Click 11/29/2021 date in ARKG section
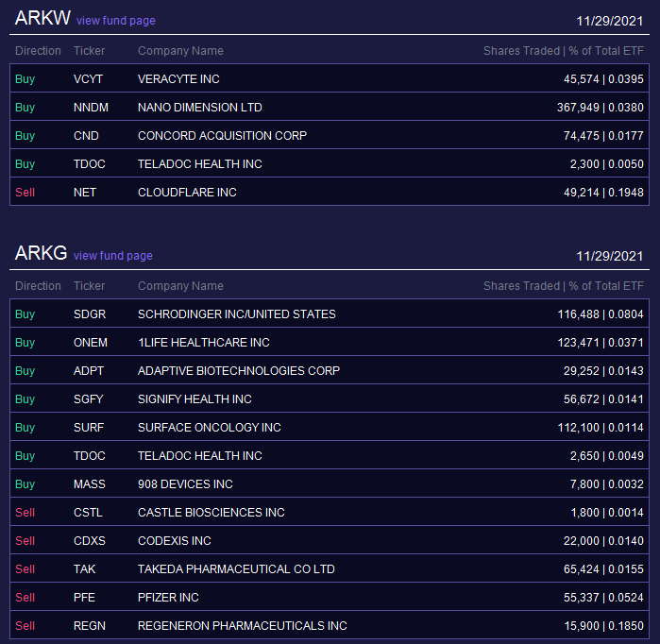 tap(609, 256)
